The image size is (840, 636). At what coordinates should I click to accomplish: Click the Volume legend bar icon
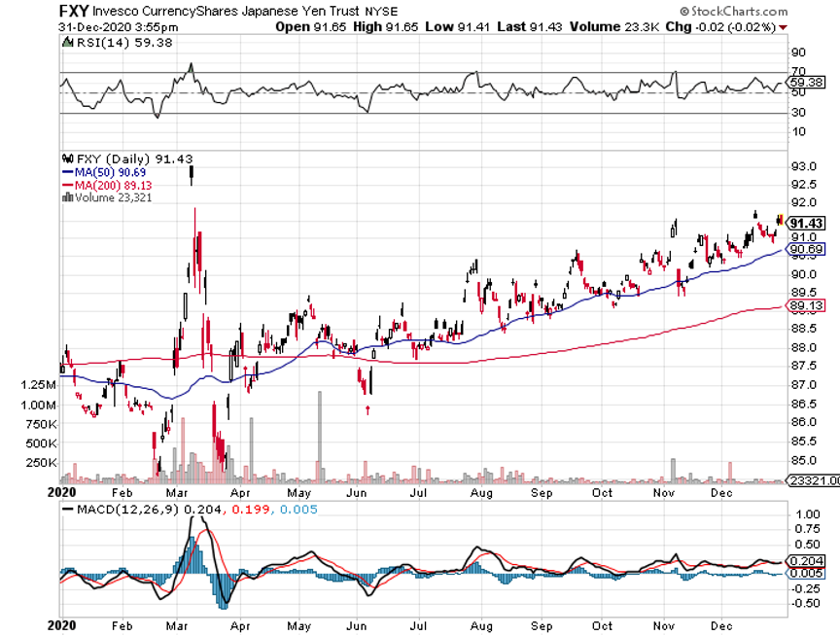[67, 197]
